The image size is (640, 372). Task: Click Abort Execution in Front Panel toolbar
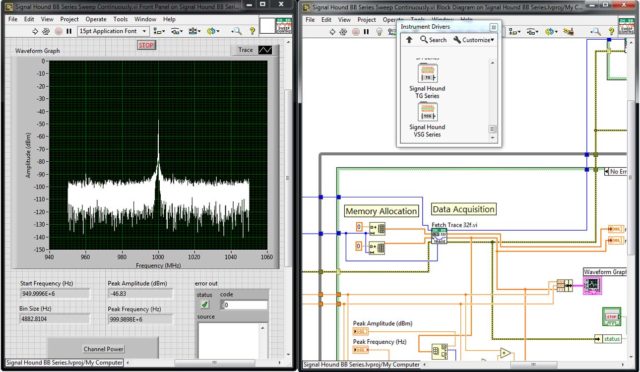(58, 31)
